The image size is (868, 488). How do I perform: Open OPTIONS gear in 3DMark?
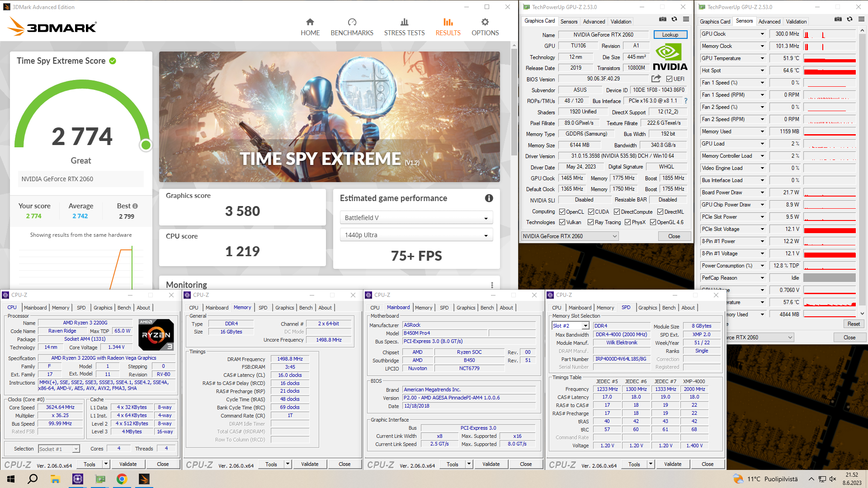pos(485,28)
